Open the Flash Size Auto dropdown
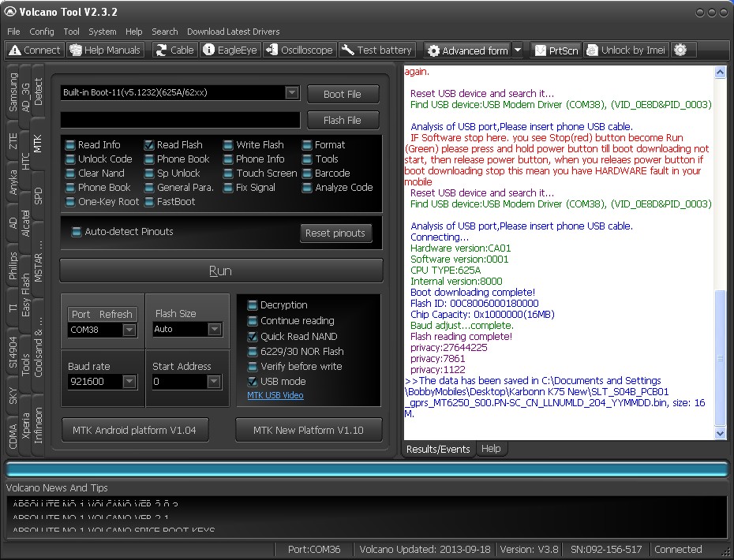This screenshot has width=734, height=560. pos(215,329)
